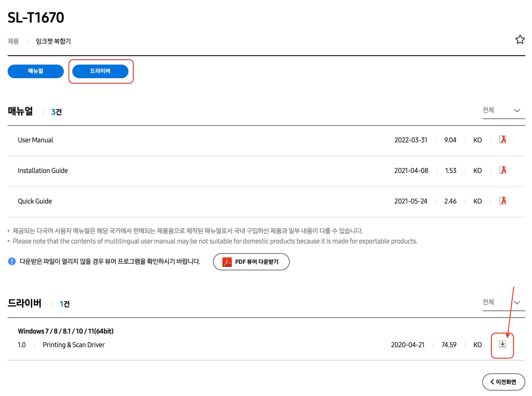Select the 드라이버 tab button
This screenshot has width=532, height=396.
pos(100,71)
